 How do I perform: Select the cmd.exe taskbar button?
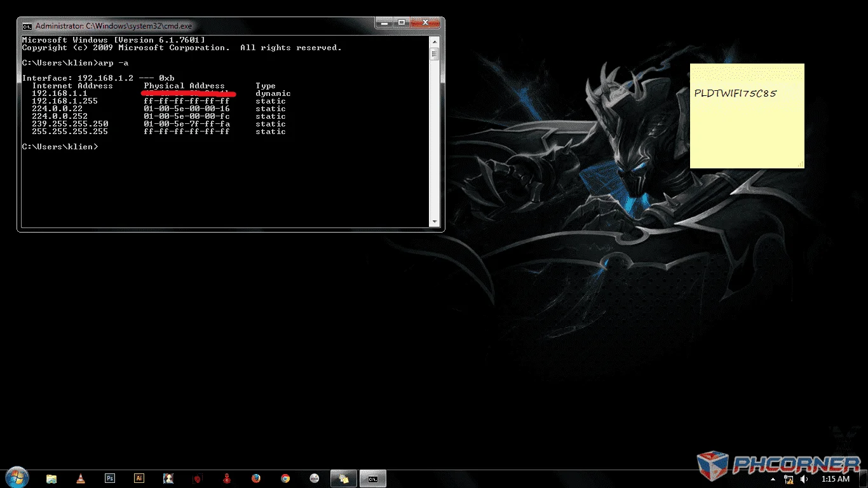(x=373, y=478)
